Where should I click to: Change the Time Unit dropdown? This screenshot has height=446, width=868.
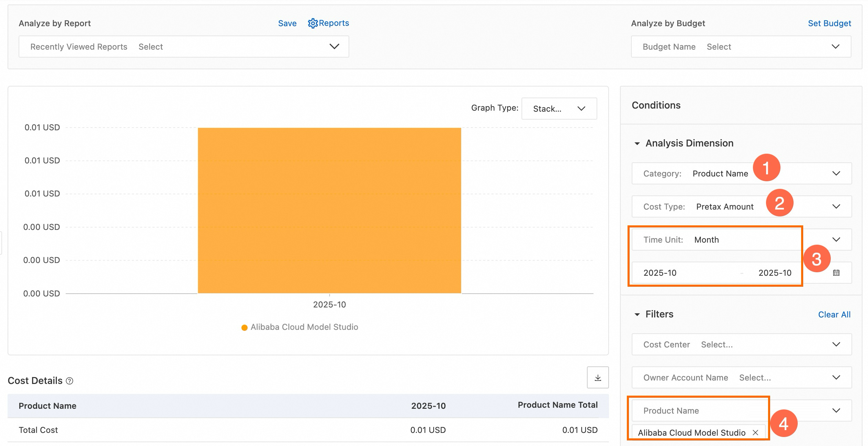point(741,240)
